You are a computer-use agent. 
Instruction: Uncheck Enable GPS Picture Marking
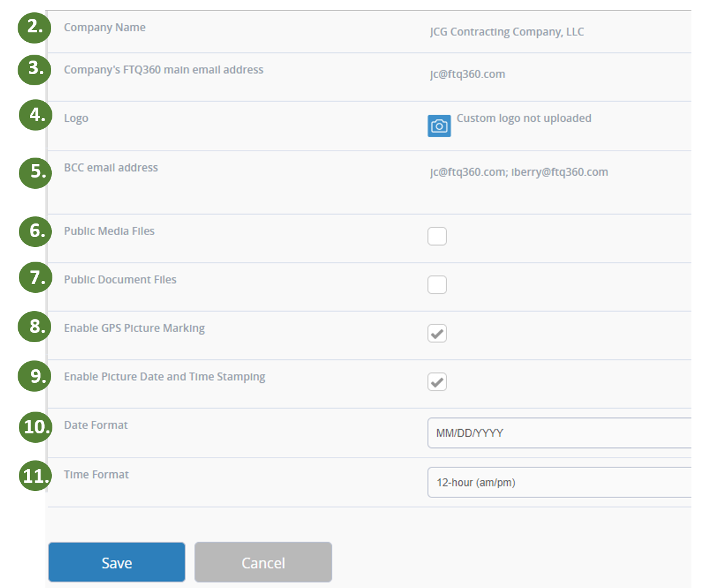(437, 333)
